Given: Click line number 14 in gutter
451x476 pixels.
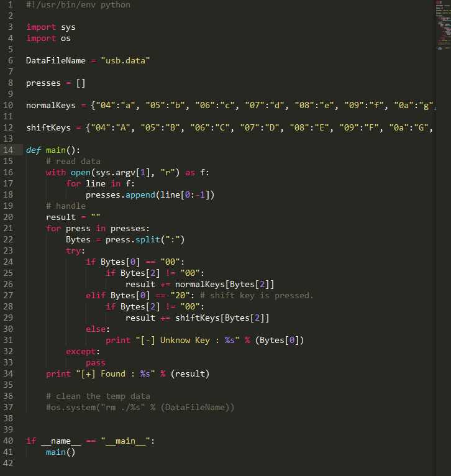Looking at the screenshot, I should (8, 150).
